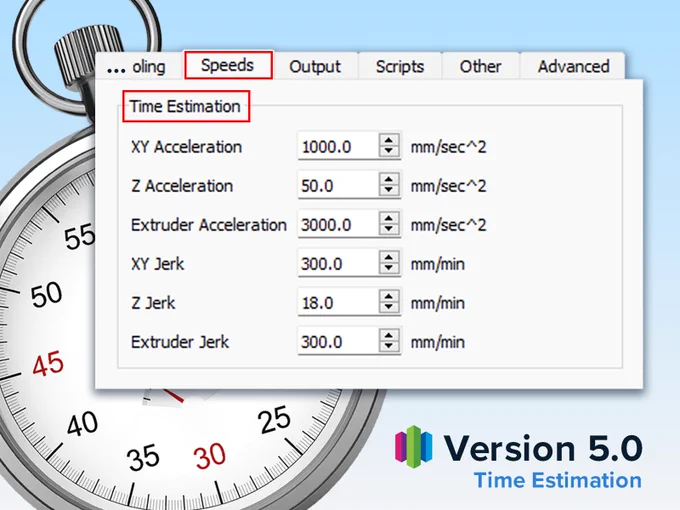Open the partially hidden Cooling tab
680x510 pixels.
(x=139, y=66)
